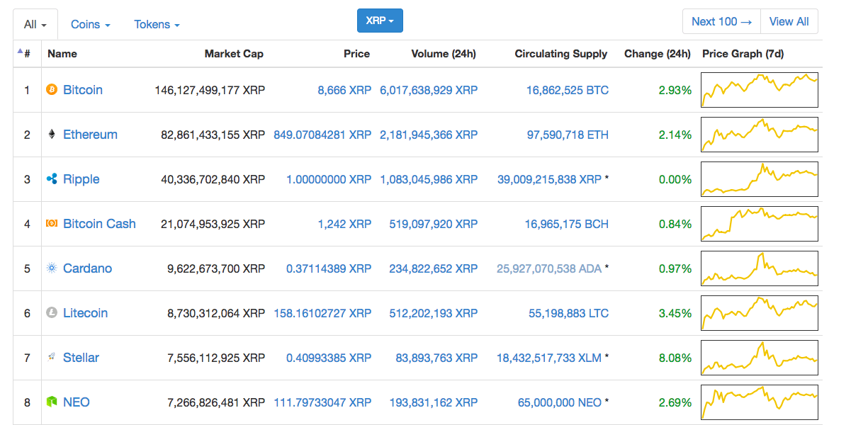Sort table by Market Cap column
This screenshot has width=868, height=425.
234,54
